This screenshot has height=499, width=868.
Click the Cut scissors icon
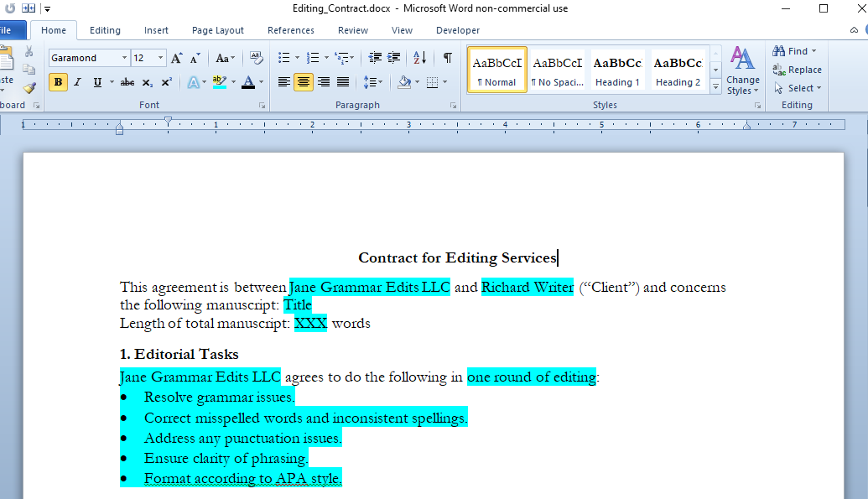(x=29, y=51)
